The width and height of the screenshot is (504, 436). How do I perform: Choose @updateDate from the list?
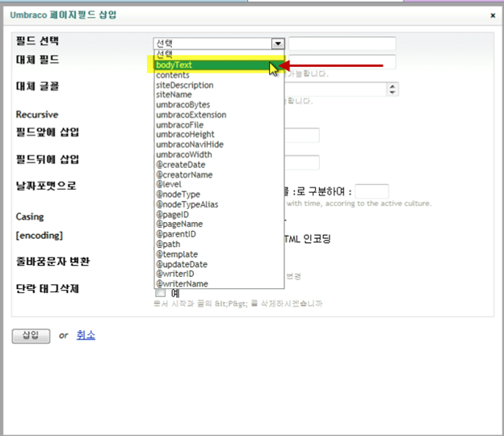point(219,264)
